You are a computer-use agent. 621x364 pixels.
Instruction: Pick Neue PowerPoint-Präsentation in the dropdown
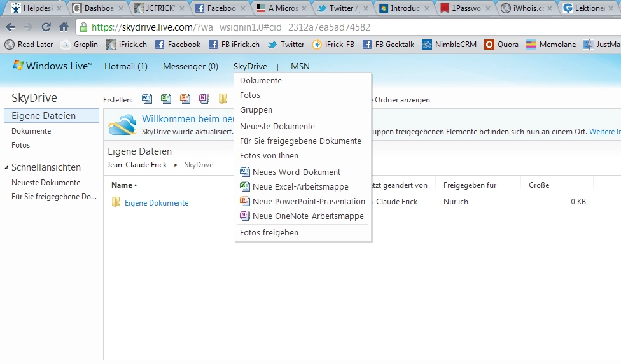tap(308, 201)
